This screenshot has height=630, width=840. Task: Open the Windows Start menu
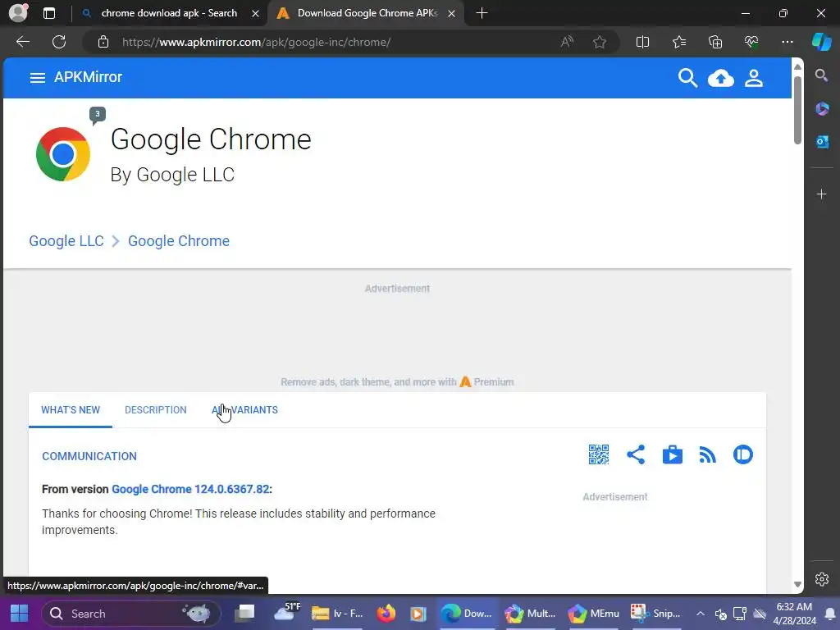tap(20, 614)
